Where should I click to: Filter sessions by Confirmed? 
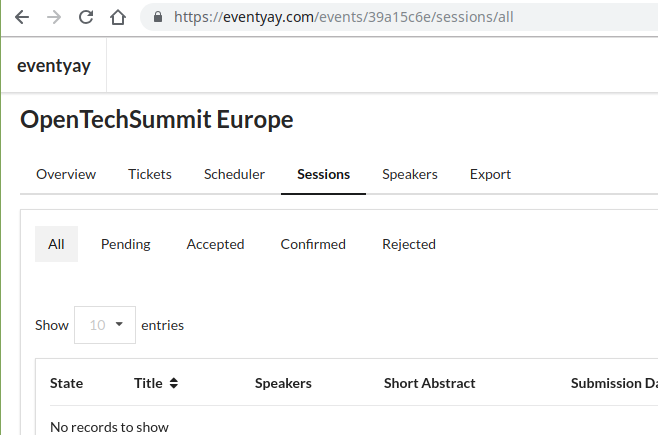(x=313, y=244)
